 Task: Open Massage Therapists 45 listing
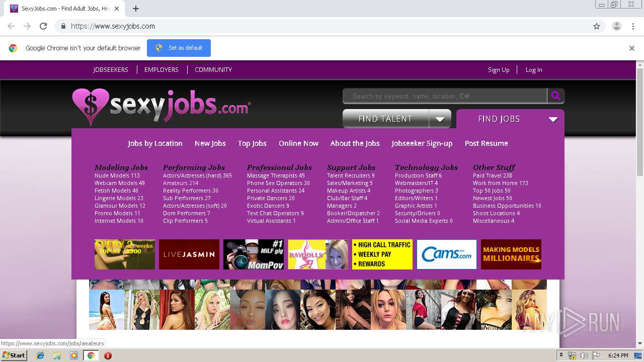(x=276, y=175)
